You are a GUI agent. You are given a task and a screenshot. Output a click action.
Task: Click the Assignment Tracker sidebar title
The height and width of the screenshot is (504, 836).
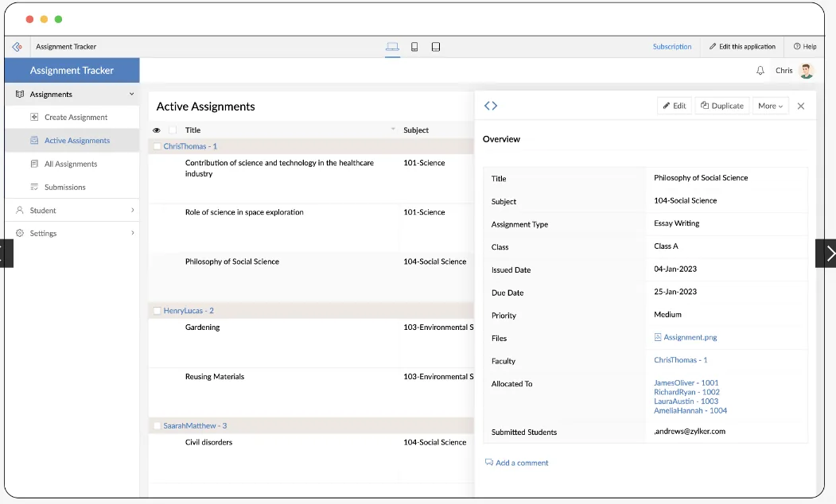pos(72,70)
